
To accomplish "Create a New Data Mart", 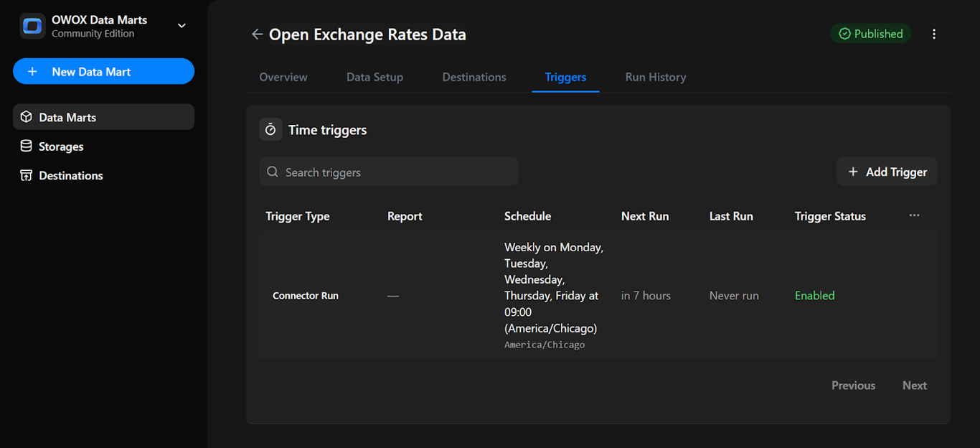I will coord(103,72).
